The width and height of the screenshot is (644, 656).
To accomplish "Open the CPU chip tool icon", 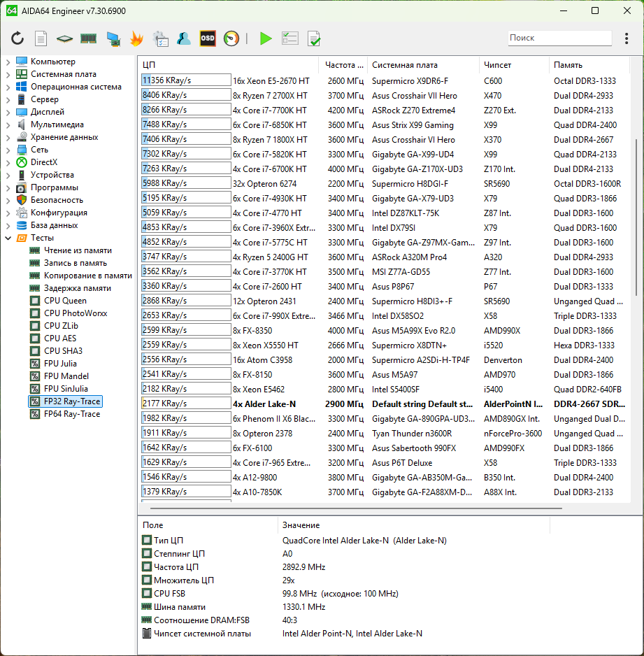I will tap(65, 38).
